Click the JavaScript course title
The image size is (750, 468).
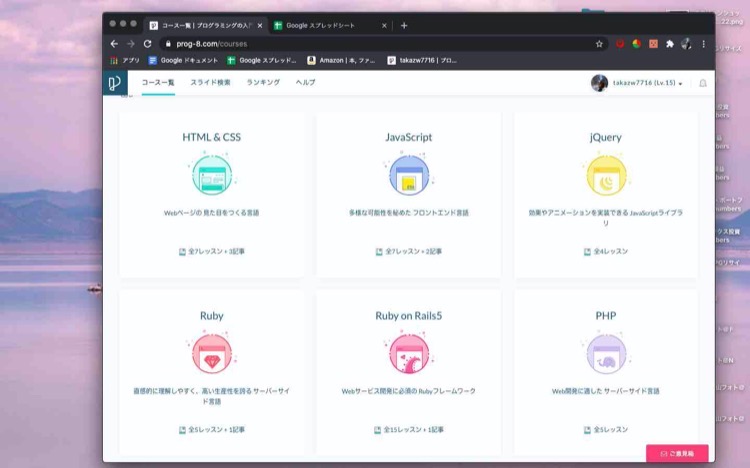[409, 137]
